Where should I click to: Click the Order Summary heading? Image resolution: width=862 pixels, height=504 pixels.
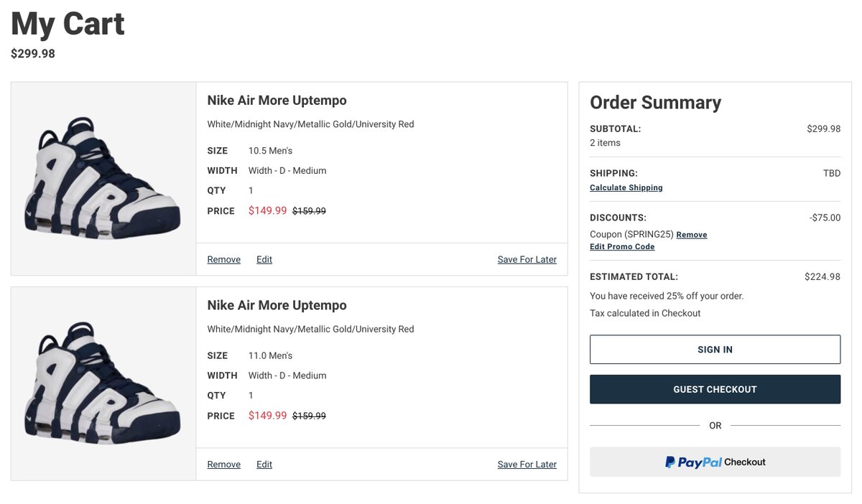[655, 103]
